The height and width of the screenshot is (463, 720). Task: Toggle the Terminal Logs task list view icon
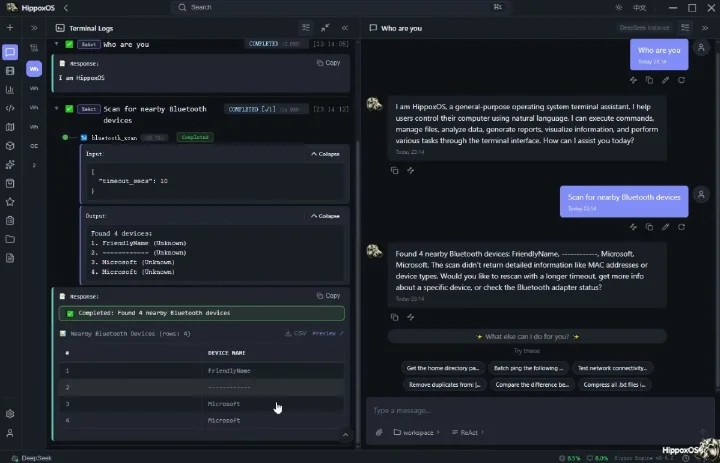pos(306,28)
